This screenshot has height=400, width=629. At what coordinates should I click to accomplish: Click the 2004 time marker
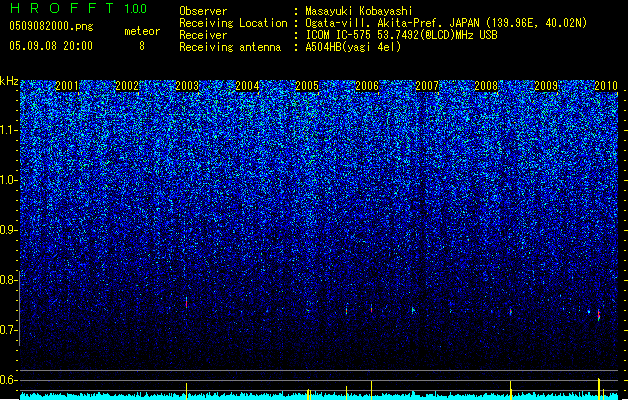[247, 86]
